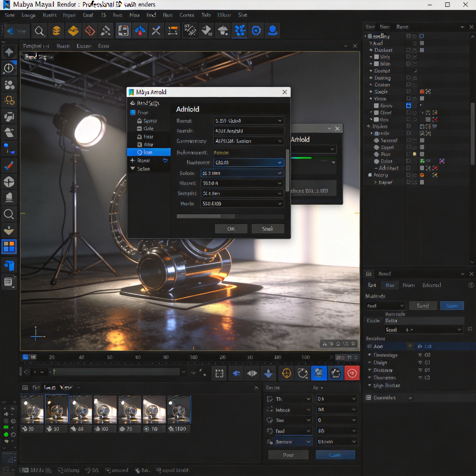The height and width of the screenshot is (476, 476).
Task: Toggle first checkbox in Sersmil outliner row
Action: click(x=408, y=140)
